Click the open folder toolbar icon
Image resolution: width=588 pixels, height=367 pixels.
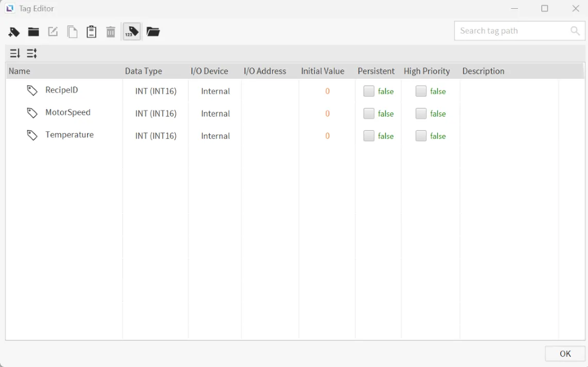click(153, 32)
